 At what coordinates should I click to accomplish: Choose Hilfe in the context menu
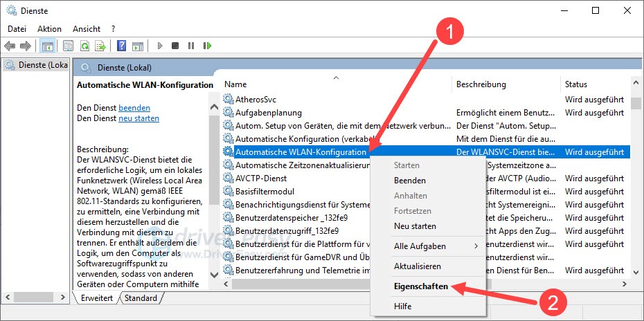pyautogui.click(x=428, y=306)
